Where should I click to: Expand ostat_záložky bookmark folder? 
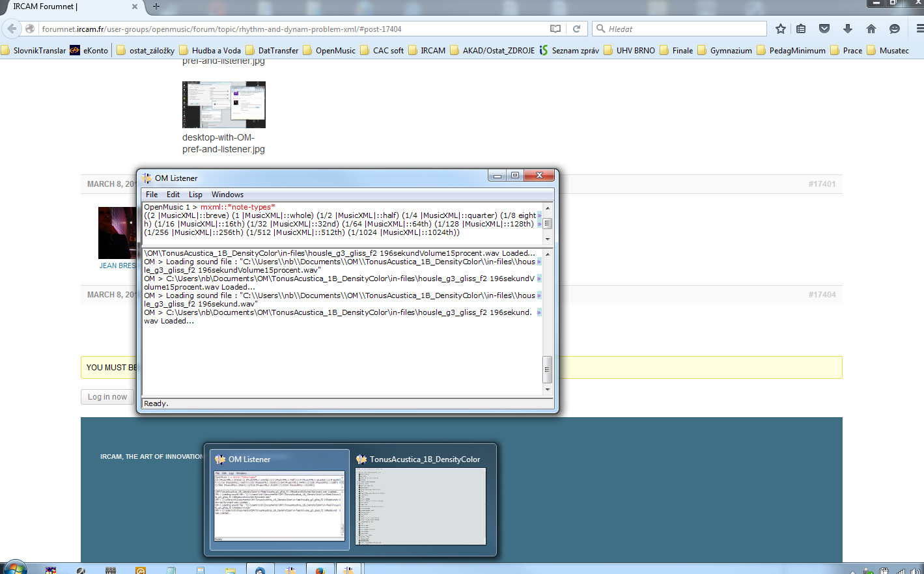pos(146,50)
